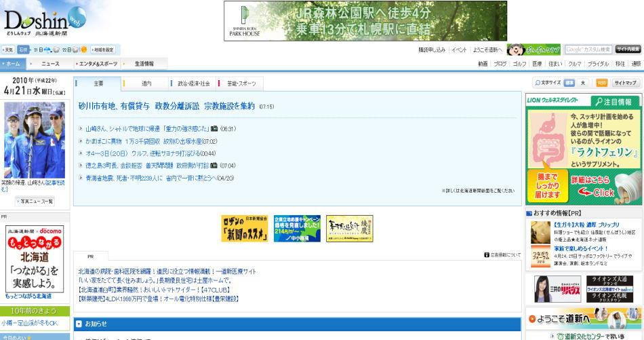Open the 家族で楽しめるイベント link
The image size is (644, 340).
[x=580, y=249]
